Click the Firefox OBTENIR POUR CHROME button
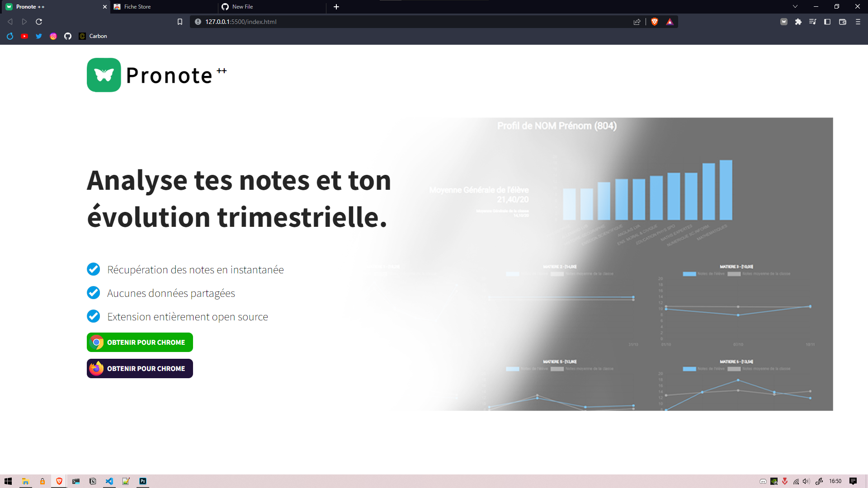The image size is (868, 488). click(x=139, y=368)
